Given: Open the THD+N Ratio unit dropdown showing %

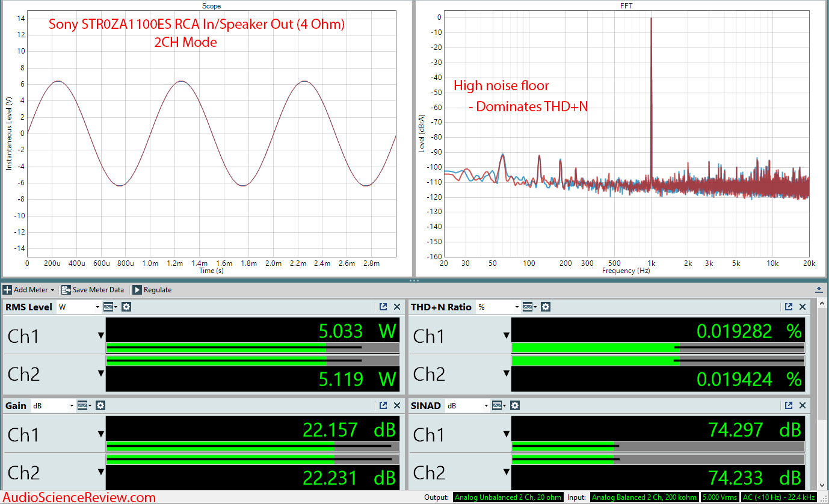Looking at the screenshot, I should pyautogui.click(x=498, y=307).
